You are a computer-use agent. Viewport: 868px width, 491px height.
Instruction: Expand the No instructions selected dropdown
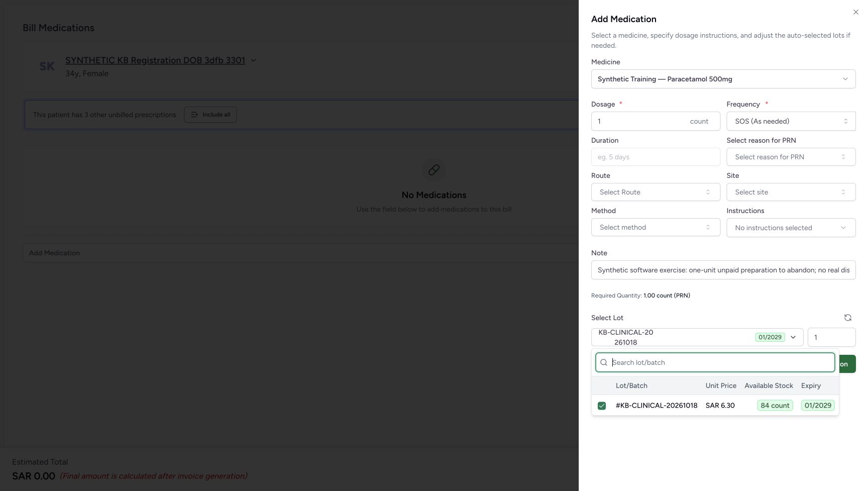pyautogui.click(x=791, y=228)
